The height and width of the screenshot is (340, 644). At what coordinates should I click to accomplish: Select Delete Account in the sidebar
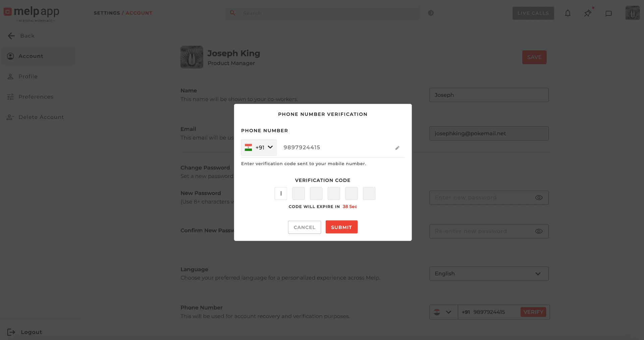[x=41, y=117]
